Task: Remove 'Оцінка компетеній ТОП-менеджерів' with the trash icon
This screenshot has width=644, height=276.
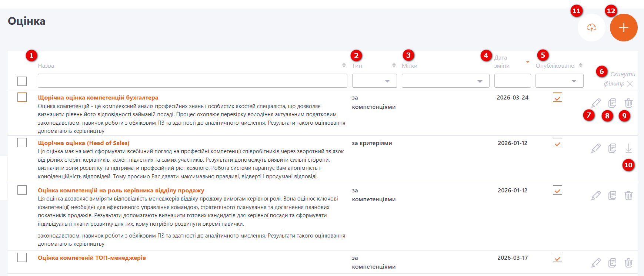Action: coord(628,263)
